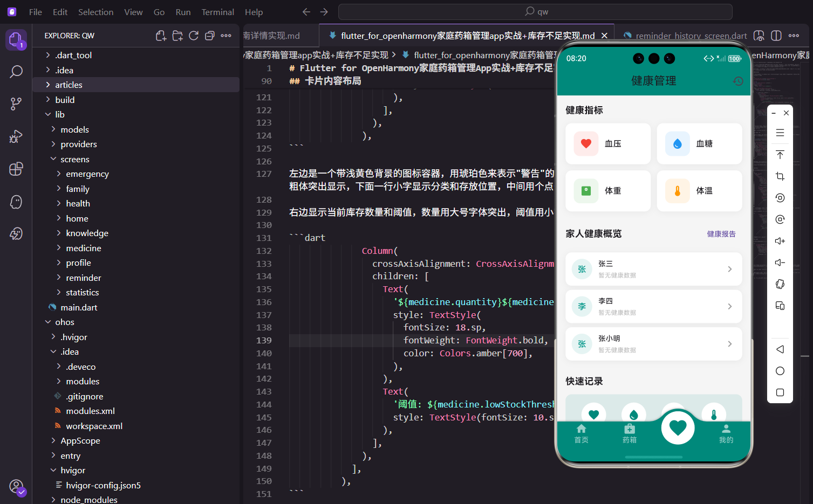Go forward in editor navigation history
The width and height of the screenshot is (813, 504).
coord(324,12)
